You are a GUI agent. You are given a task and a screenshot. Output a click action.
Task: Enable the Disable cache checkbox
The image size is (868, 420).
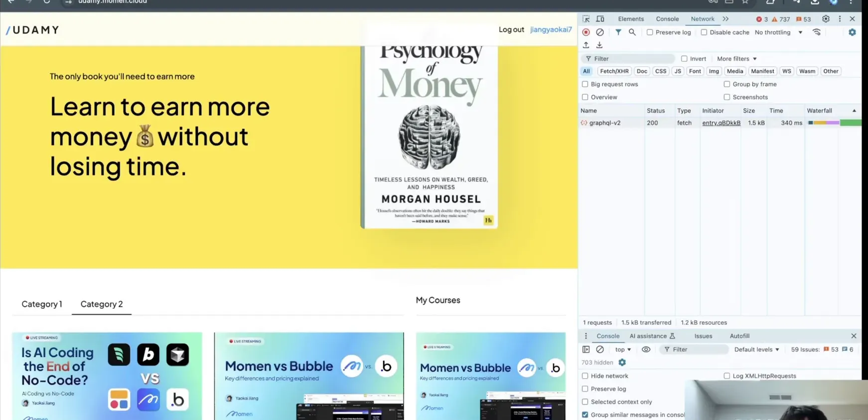(x=704, y=32)
